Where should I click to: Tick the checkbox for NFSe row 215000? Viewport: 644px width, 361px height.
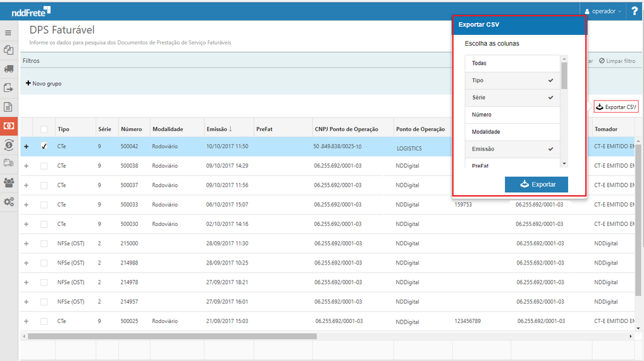pos(44,243)
